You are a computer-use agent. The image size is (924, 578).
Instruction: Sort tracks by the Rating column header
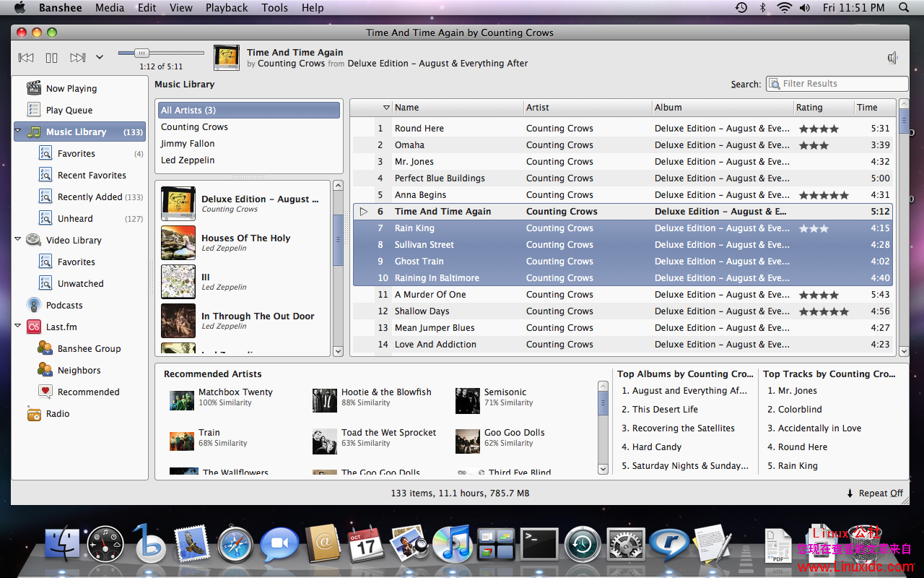(x=823, y=108)
